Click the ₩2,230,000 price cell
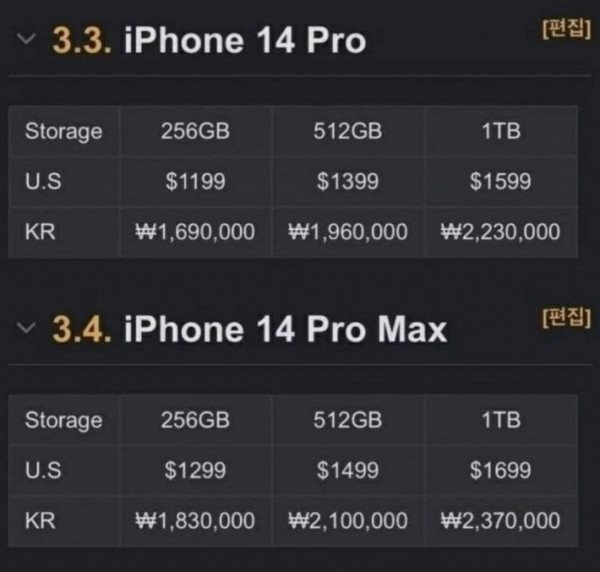This screenshot has height=572, width=600. (500, 232)
